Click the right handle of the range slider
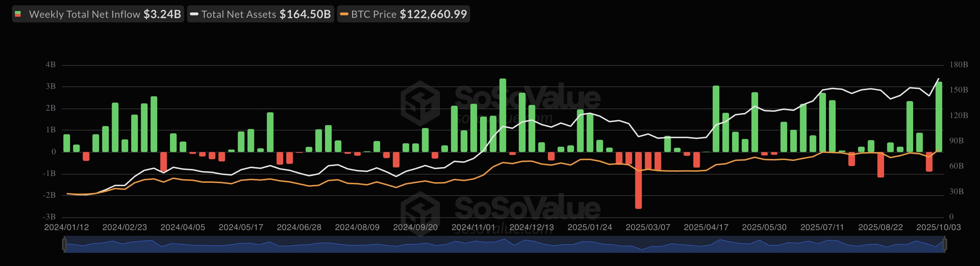The height and width of the screenshot is (266, 980). tap(945, 244)
